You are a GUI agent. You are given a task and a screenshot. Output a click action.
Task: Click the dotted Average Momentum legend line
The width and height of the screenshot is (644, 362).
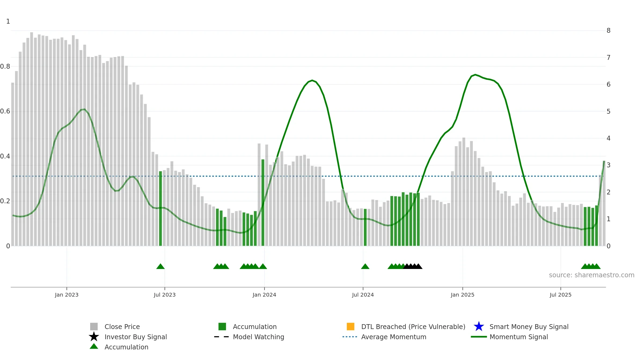(x=350, y=337)
